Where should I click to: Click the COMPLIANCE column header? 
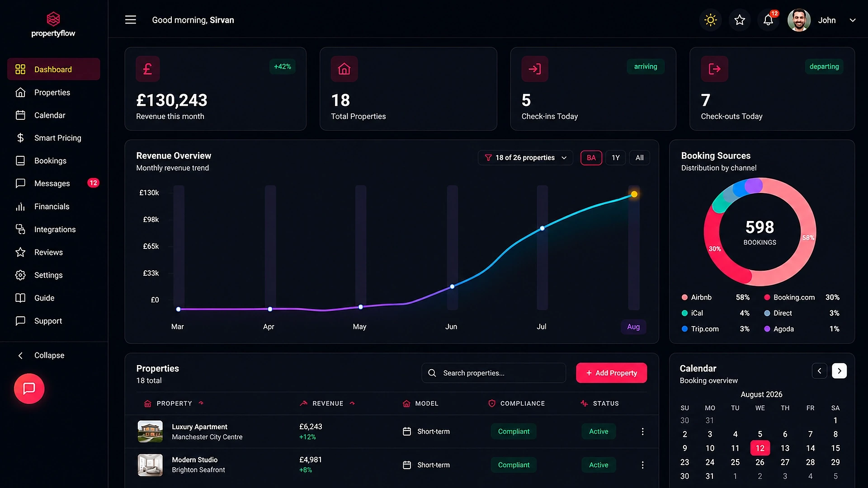(517, 404)
